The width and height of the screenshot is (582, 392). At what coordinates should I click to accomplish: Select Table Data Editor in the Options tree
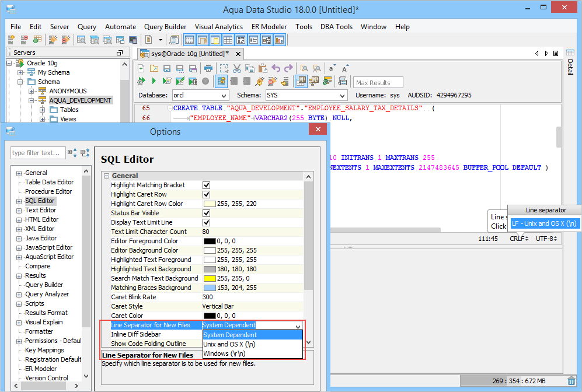click(50, 182)
